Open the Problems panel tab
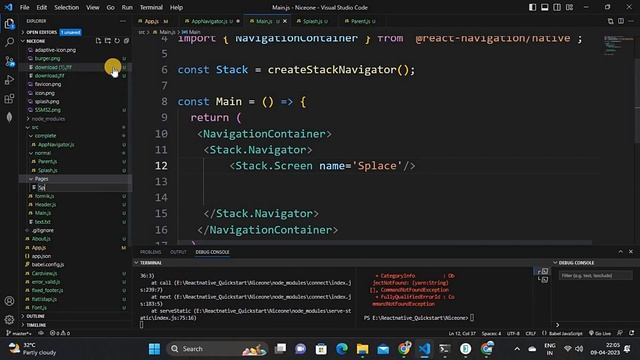Screen dimensions: 640x360 tap(151, 252)
